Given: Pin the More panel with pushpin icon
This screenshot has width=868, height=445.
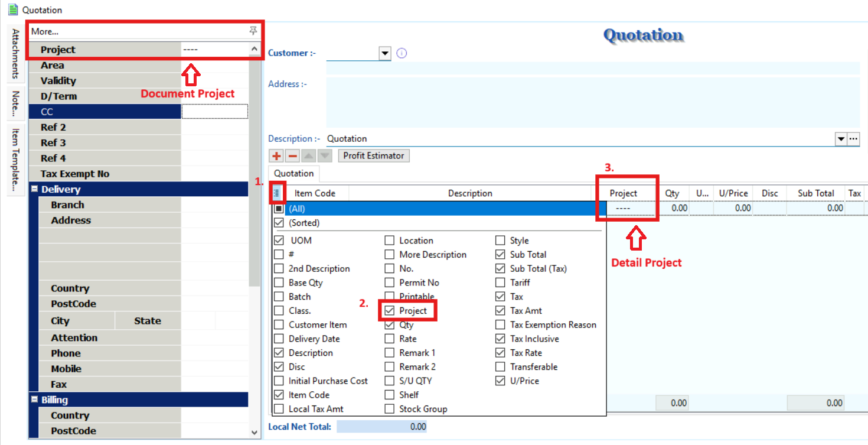Looking at the screenshot, I should (253, 31).
